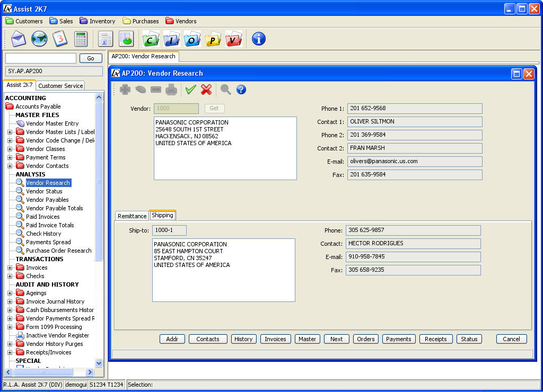Open the Vendors menu
The height and width of the screenshot is (392, 543).
coord(181,21)
